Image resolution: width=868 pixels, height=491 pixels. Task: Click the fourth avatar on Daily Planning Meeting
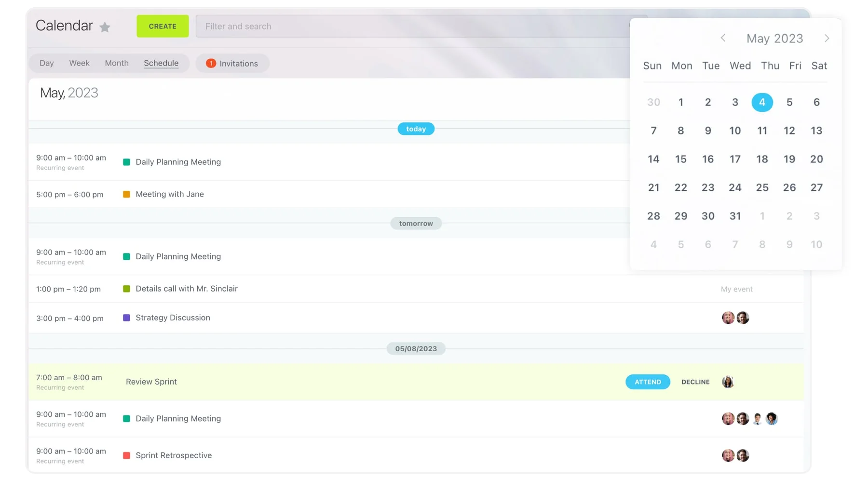tap(772, 419)
